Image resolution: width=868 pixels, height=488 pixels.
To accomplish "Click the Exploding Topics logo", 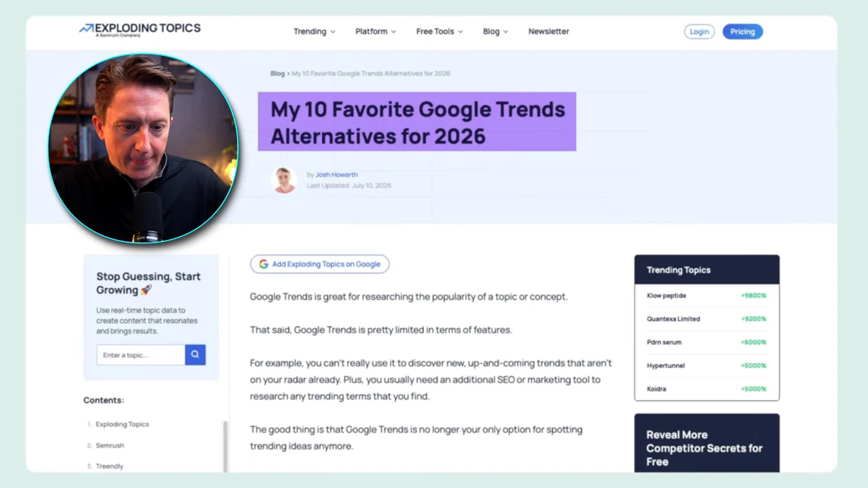I will 140,29.
